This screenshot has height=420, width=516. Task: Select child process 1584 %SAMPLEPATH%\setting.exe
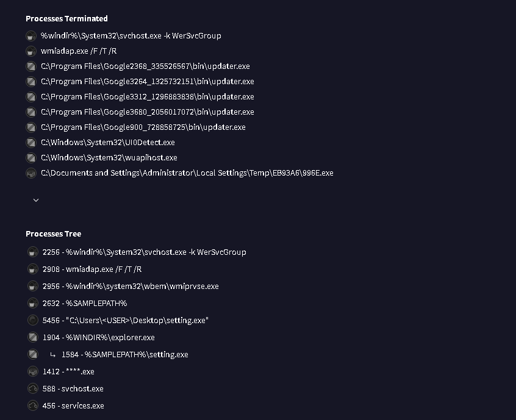[x=124, y=355]
